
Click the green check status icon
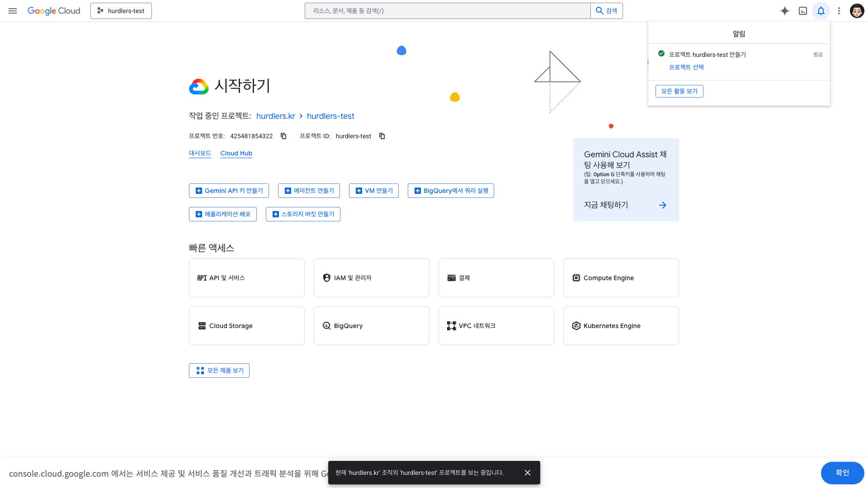coord(661,54)
